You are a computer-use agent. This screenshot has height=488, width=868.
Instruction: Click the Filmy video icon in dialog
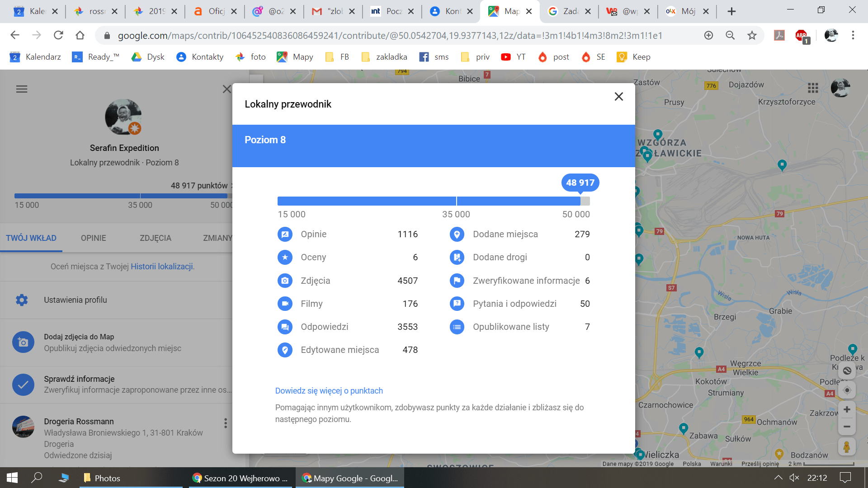(x=285, y=304)
